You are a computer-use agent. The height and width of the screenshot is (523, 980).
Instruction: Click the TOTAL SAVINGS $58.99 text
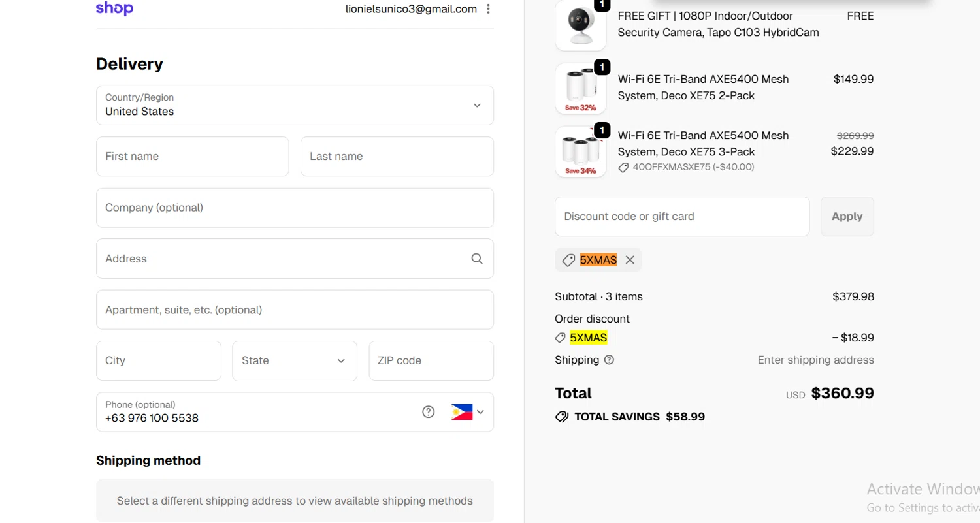[x=640, y=417]
